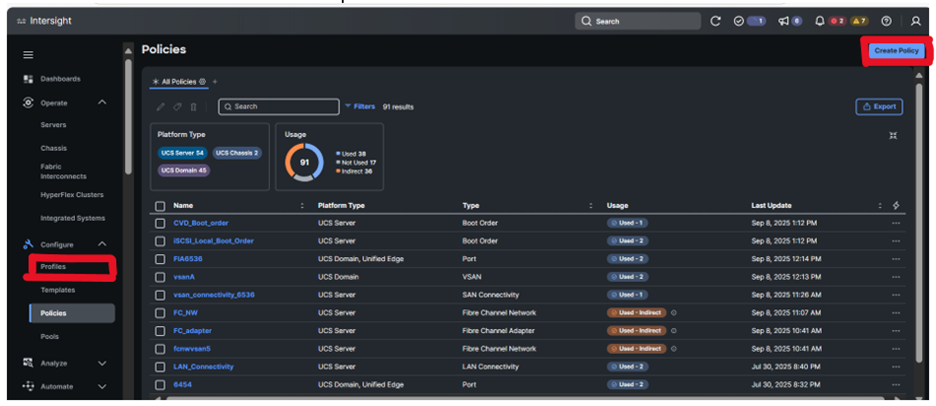The image size is (936, 406).
Task: Open the requests checkmark status icon
Action: (x=738, y=21)
